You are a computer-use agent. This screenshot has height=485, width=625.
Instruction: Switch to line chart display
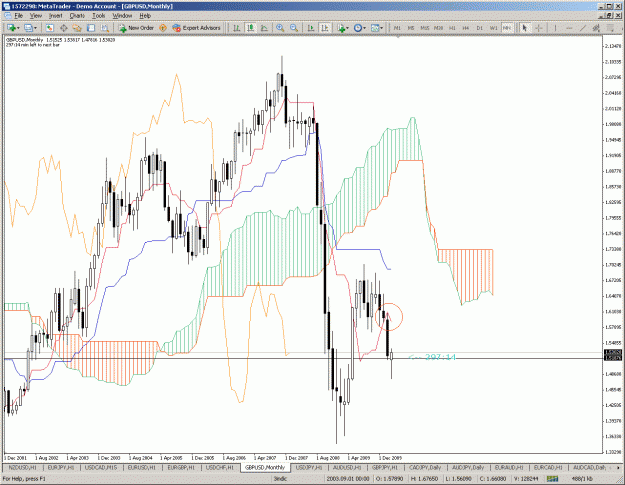[x=264, y=28]
